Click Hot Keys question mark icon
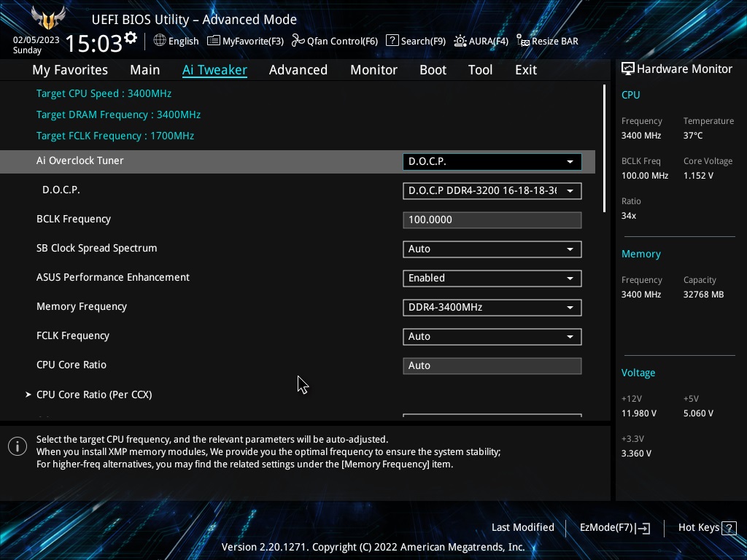The height and width of the screenshot is (560, 747). [x=729, y=528]
